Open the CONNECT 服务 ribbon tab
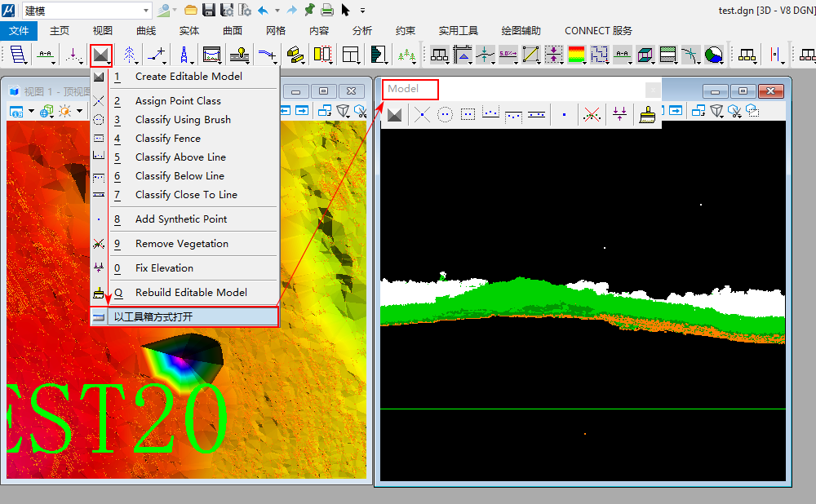 click(598, 31)
